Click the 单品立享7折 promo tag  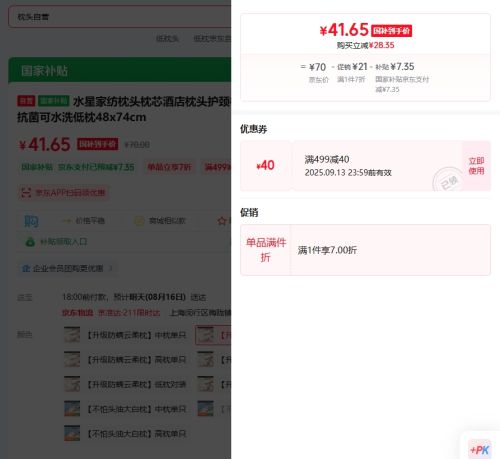click(x=170, y=167)
